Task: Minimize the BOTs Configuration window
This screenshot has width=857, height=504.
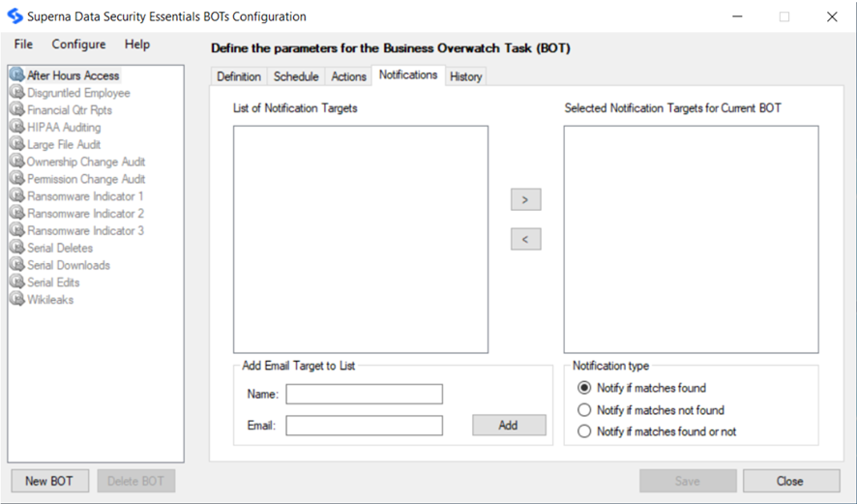Action: pos(737,16)
